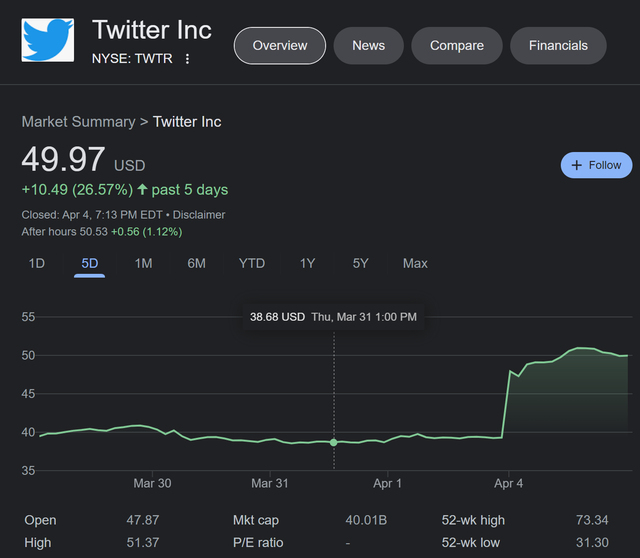Show the YTD chart range

click(252, 263)
